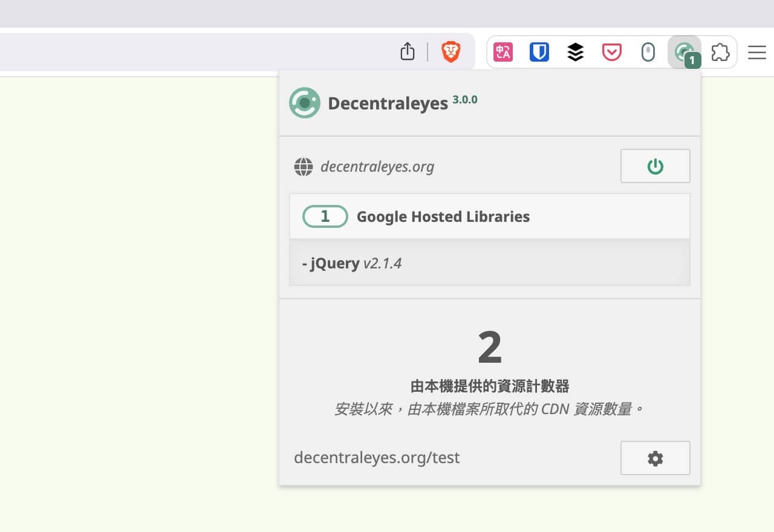Open the Pocket extension icon

coord(612,53)
